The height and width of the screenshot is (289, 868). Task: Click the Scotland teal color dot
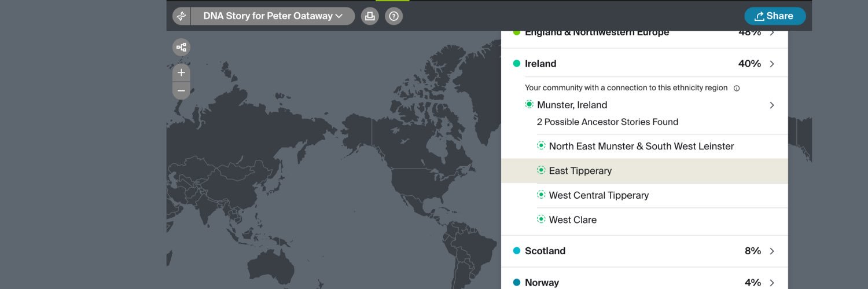tap(517, 251)
